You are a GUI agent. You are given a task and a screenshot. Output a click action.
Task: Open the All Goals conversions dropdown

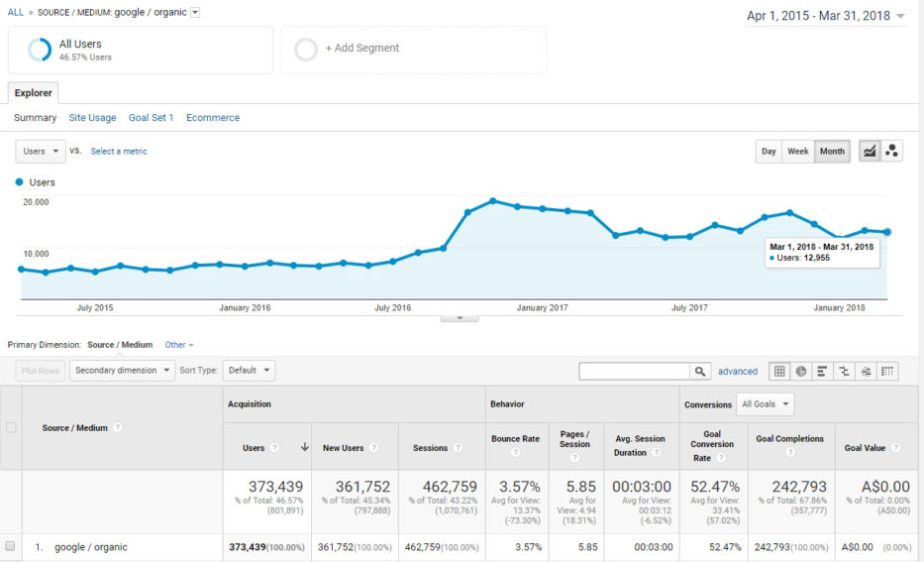[x=766, y=404]
